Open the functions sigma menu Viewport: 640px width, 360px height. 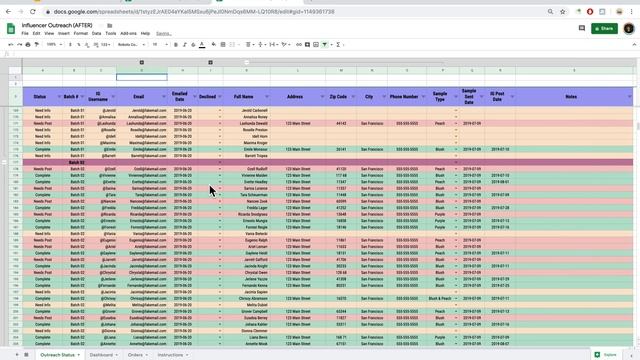click(338, 44)
